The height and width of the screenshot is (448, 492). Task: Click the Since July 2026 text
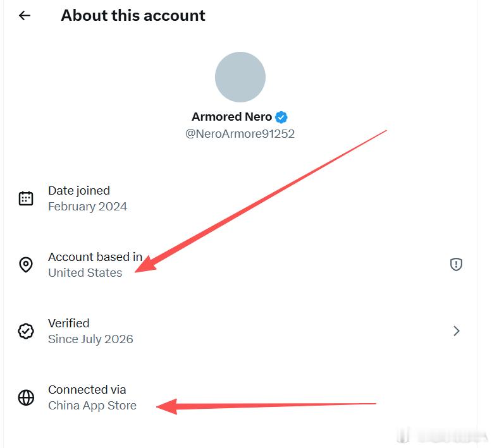pos(90,339)
